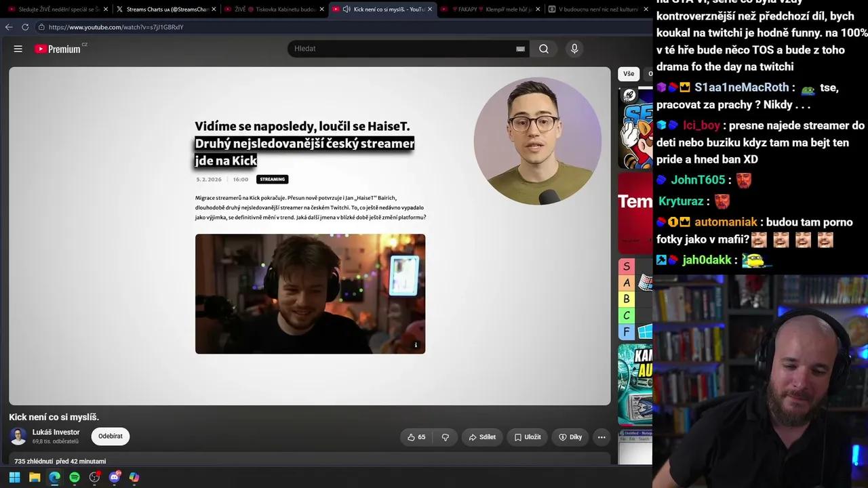The height and width of the screenshot is (488, 868).
Task: Open the red Tem recommended thumbnail
Action: [635, 213]
